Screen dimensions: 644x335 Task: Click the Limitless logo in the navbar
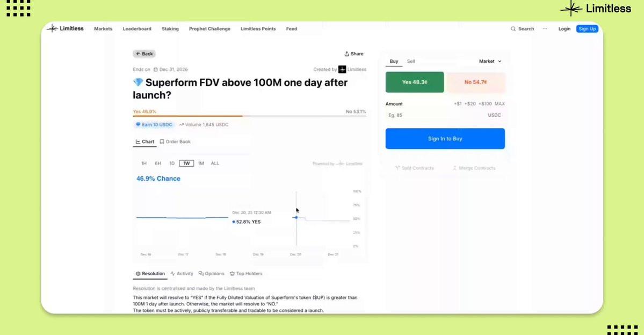66,28
